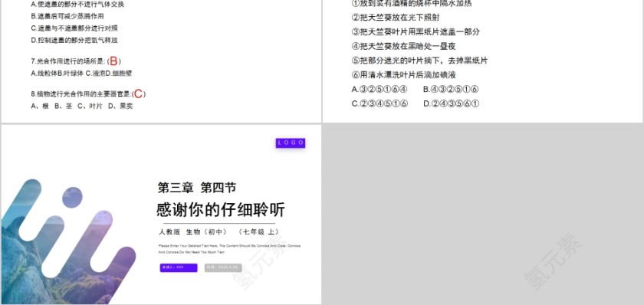This screenshot has height=305, width=644.
Task: Select the 'Please Enter Your Detailed Text' paragraph
Action: click(229, 249)
